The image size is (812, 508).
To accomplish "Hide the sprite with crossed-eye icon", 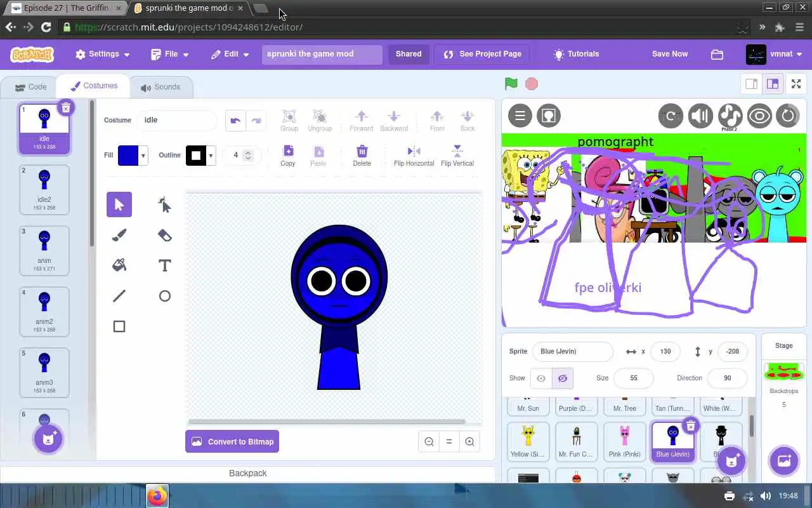I will (563, 378).
